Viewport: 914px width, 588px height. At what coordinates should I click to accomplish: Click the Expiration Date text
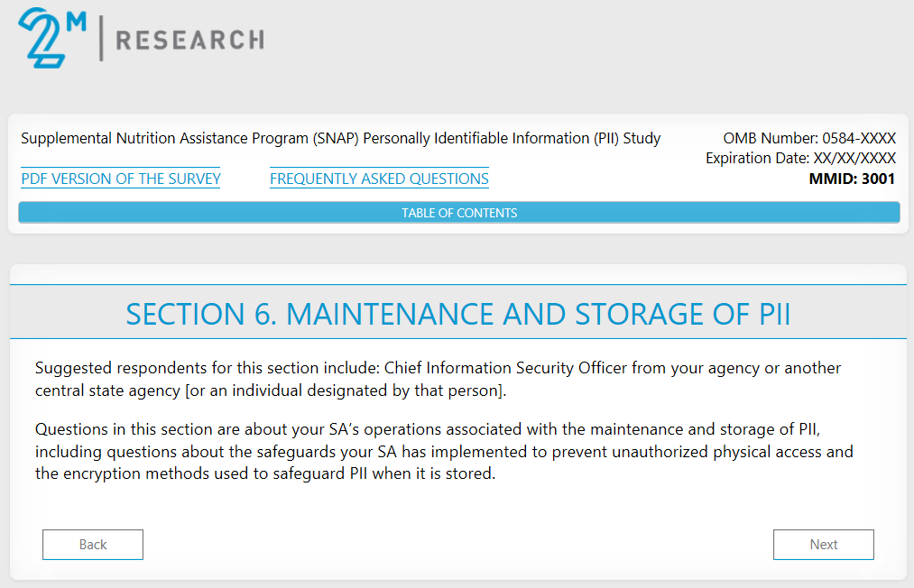pos(799,158)
